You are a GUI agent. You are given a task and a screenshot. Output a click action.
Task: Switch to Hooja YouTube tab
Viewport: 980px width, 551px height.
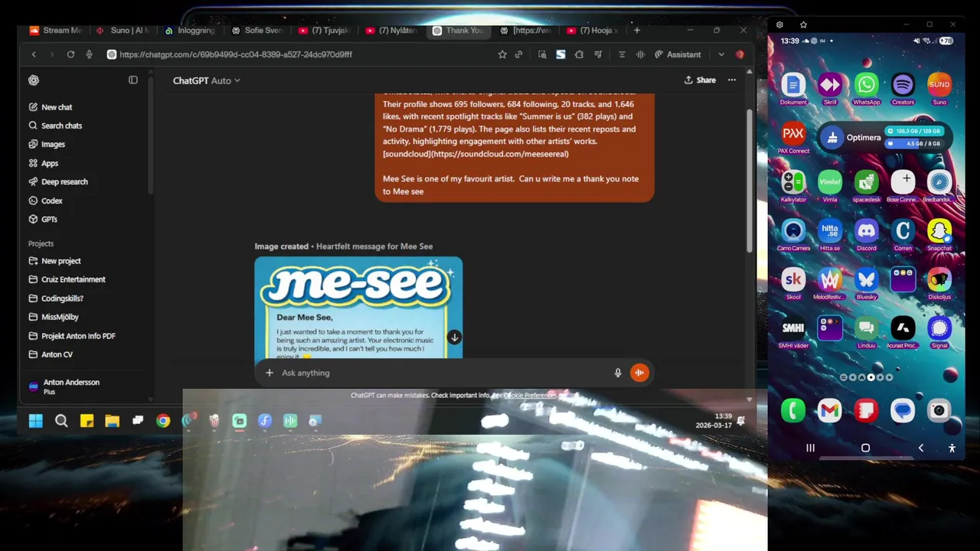point(593,31)
